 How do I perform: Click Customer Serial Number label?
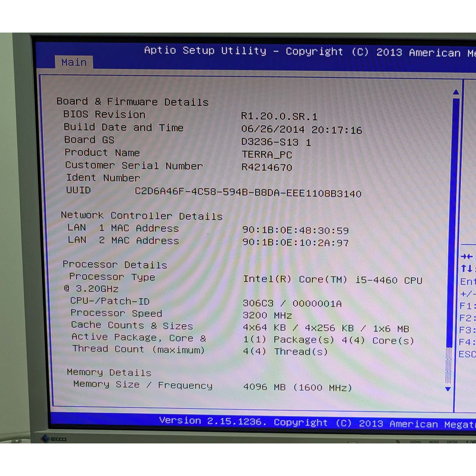(x=134, y=166)
